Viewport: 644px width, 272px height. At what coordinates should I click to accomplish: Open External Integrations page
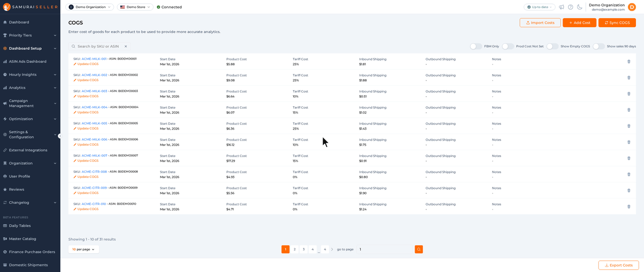tap(30, 150)
